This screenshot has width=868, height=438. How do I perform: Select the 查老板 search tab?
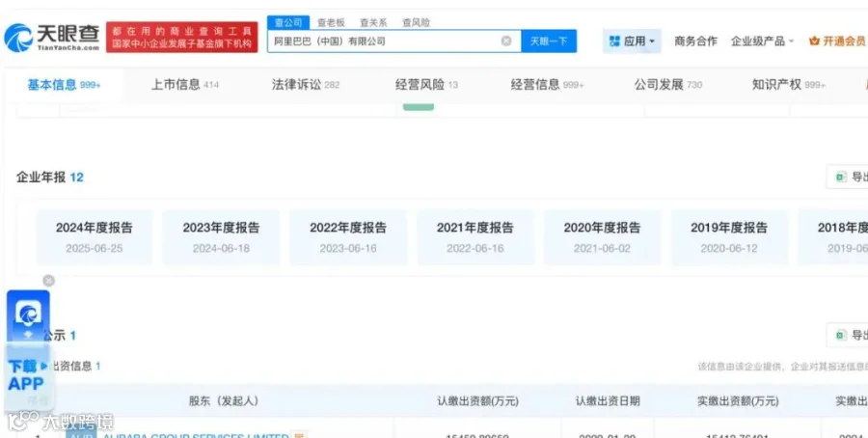pyautogui.click(x=331, y=23)
